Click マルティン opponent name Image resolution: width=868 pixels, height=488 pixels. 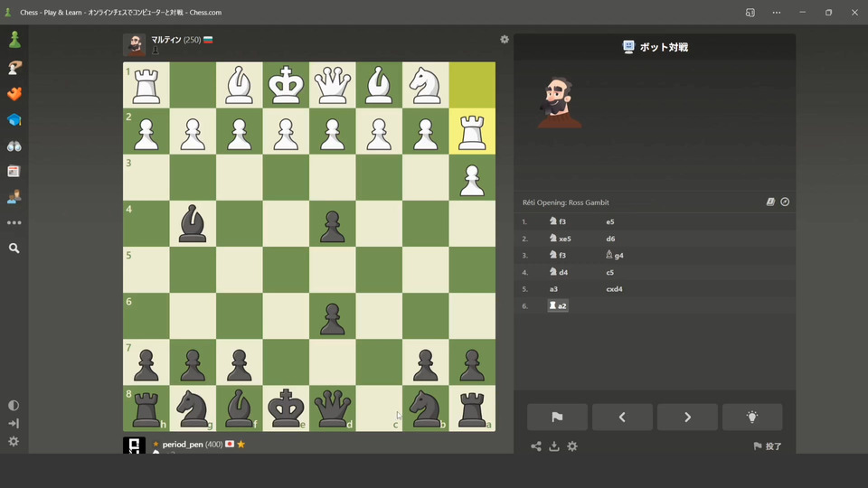[166, 40]
